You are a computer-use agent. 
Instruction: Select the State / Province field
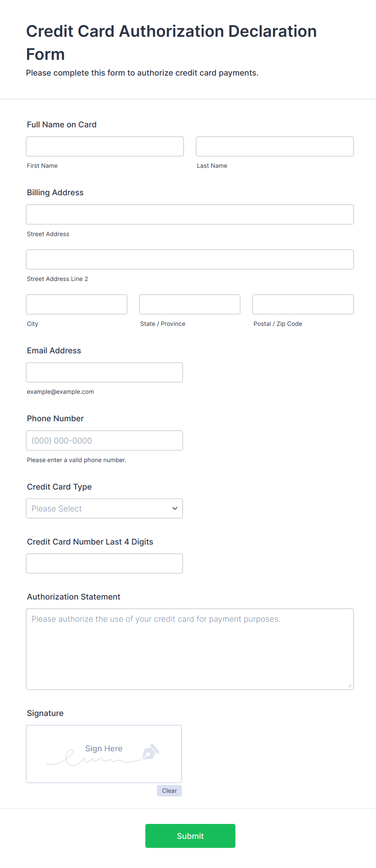click(189, 304)
